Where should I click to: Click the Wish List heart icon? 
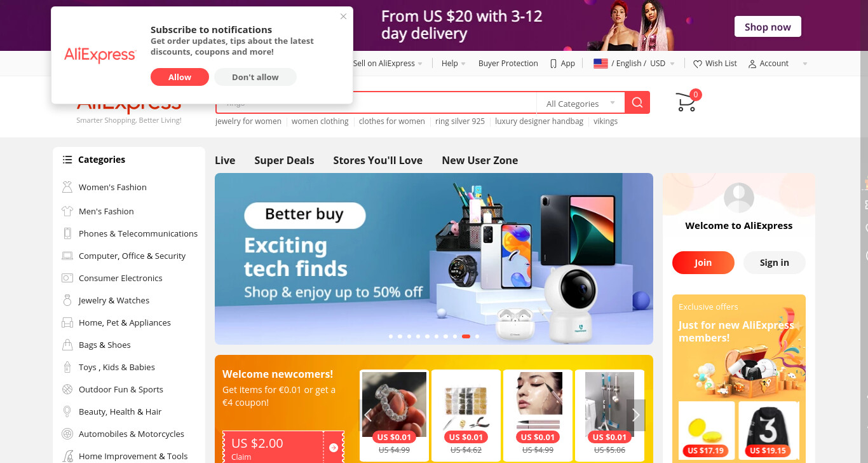click(697, 64)
